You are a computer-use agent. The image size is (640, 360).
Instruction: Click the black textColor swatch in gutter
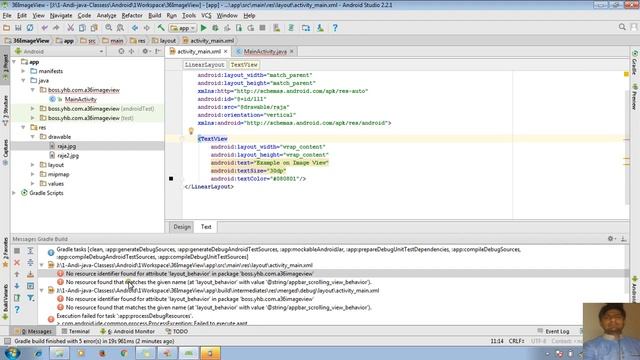[171, 178]
